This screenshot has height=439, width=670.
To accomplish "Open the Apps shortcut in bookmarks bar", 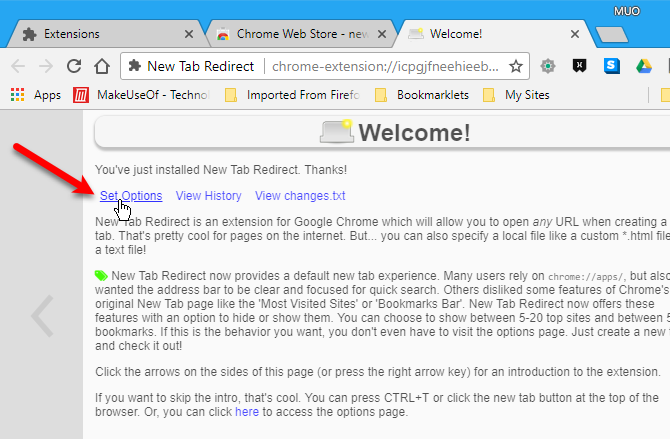I will [36, 96].
